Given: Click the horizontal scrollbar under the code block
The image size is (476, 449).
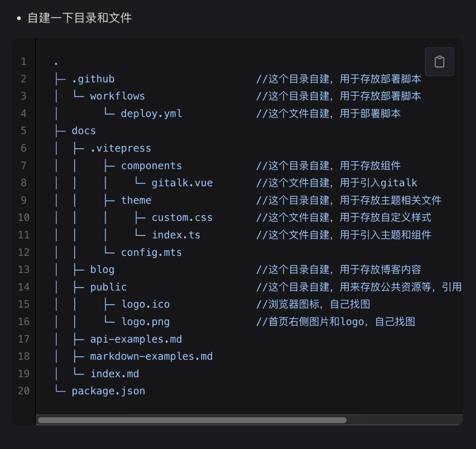Looking at the screenshot, I should coord(192,420).
